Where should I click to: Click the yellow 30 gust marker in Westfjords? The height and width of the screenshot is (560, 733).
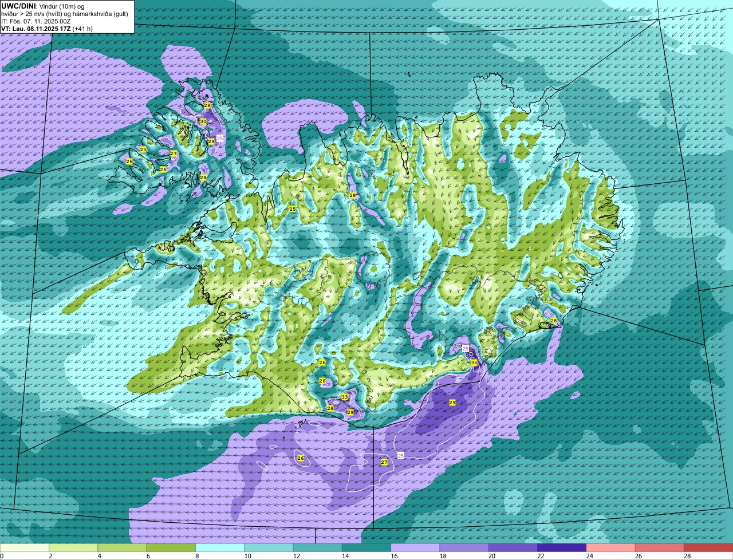point(203,121)
